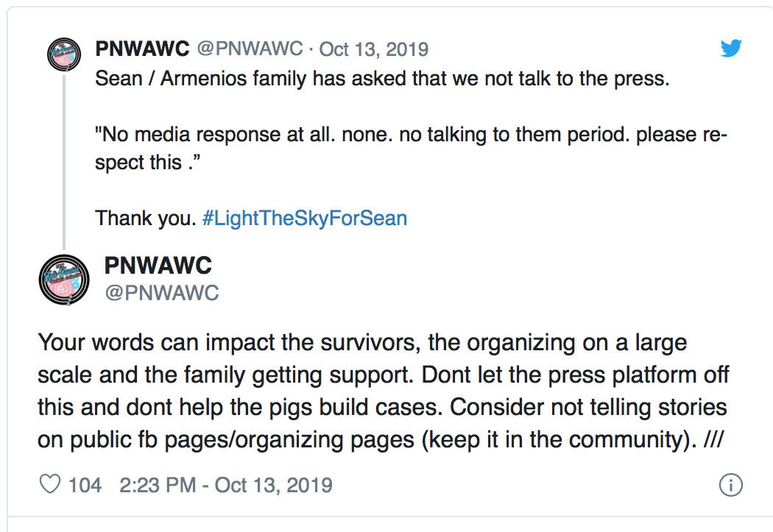Select the quoted "No media response at all" paragraph
The image size is (773, 532).
[x=411, y=149]
